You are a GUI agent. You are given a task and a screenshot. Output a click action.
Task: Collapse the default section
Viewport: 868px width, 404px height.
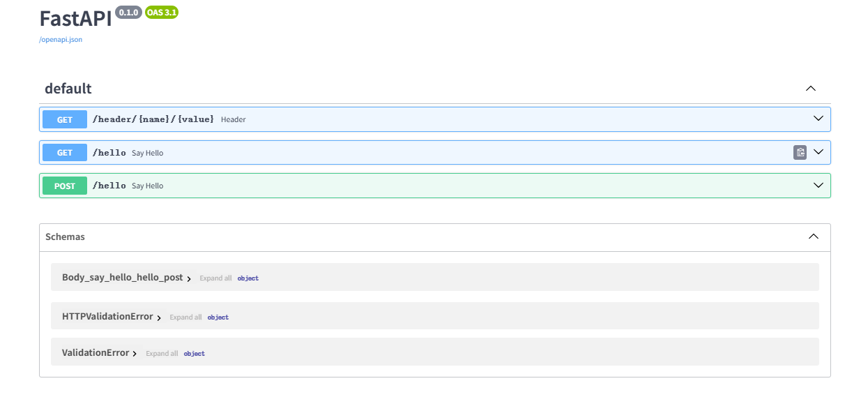click(x=811, y=89)
